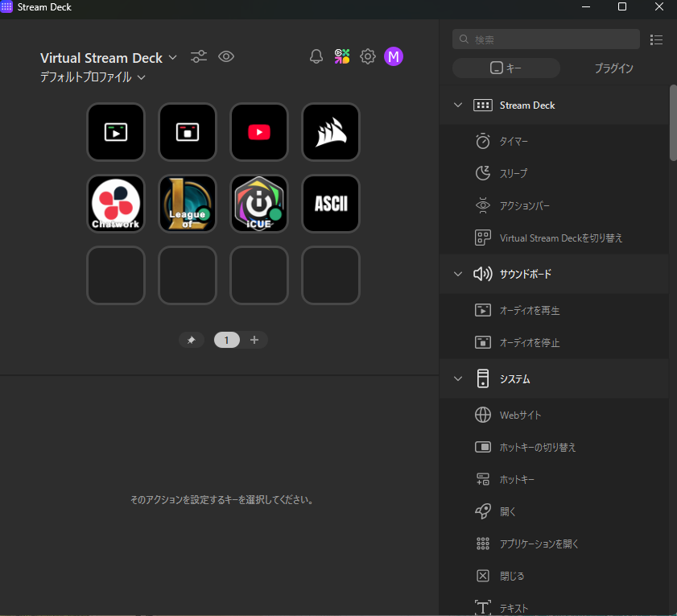The width and height of the screenshot is (677, 616).
Task: Collapse the システム category
Action: [x=458, y=378]
